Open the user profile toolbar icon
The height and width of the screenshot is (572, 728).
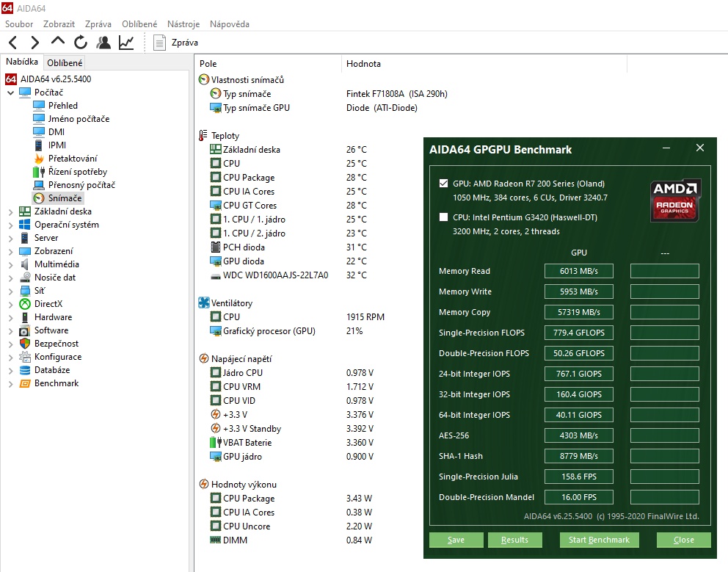(103, 43)
